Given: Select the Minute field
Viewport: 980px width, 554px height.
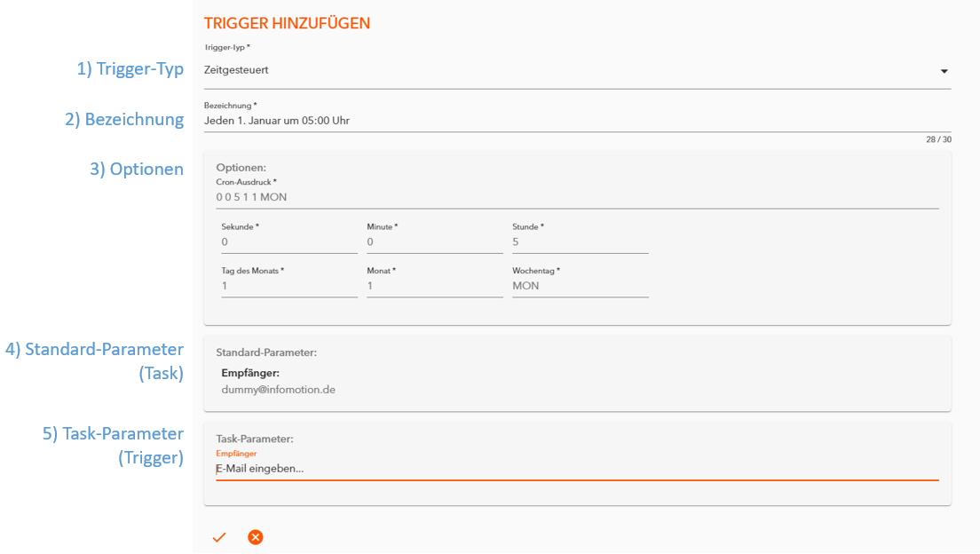Looking at the screenshot, I should tap(434, 241).
